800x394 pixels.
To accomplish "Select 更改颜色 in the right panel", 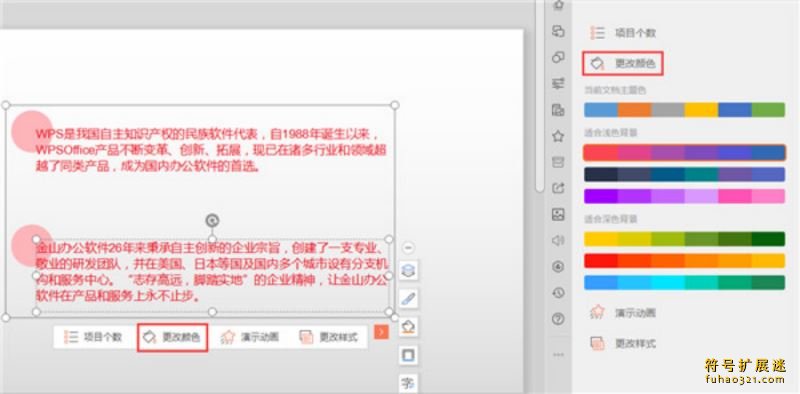I will pos(623,64).
